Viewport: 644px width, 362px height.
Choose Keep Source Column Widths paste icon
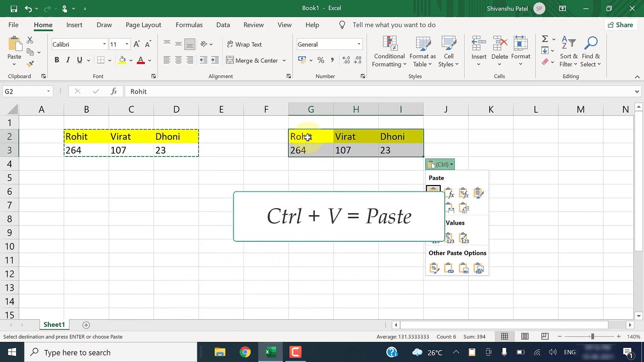click(x=449, y=208)
